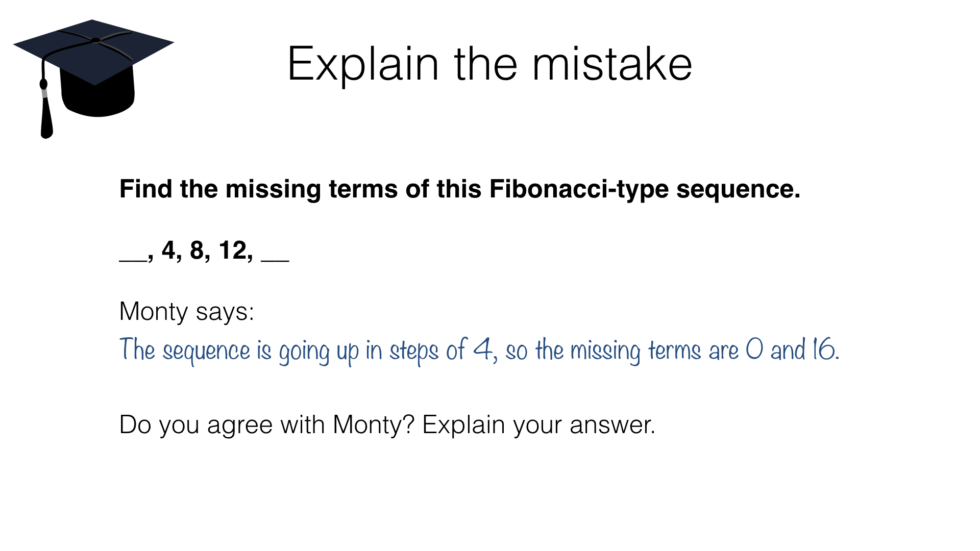This screenshot has width=980, height=551.
Task: Select Monty's blue handwritten statement
Action: [479, 350]
